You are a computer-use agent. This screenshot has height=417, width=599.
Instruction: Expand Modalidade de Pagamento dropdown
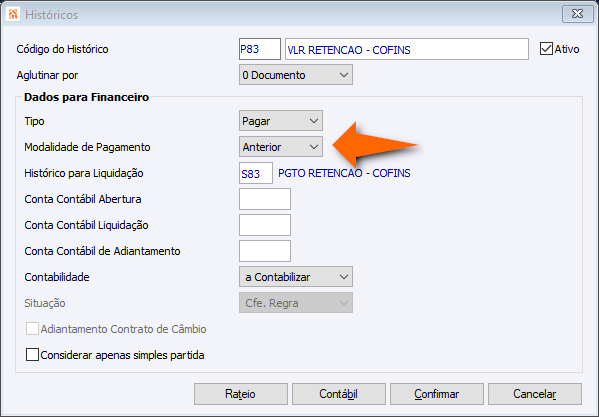(281, 147)
